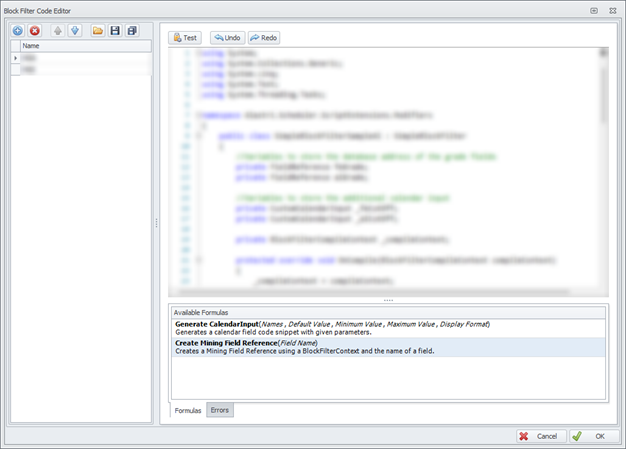Move selected filter up with arrow icon
The width and height of the screenshot is (626, 449).
[58, 31]
